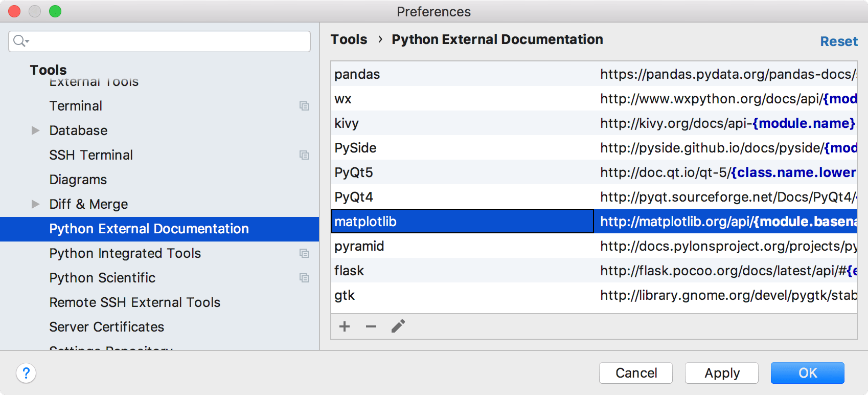This screenshot has width=868, height=395.
Task: Click the docs.pylonsproject.org URL cell
Action: (x=725, y=246)
